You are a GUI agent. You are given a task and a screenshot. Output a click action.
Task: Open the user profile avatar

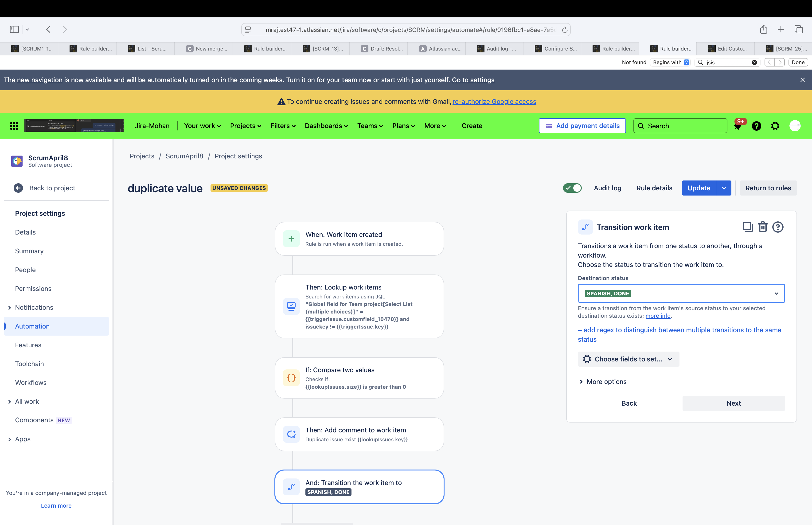pyautogui.click(x=795, y=126)
